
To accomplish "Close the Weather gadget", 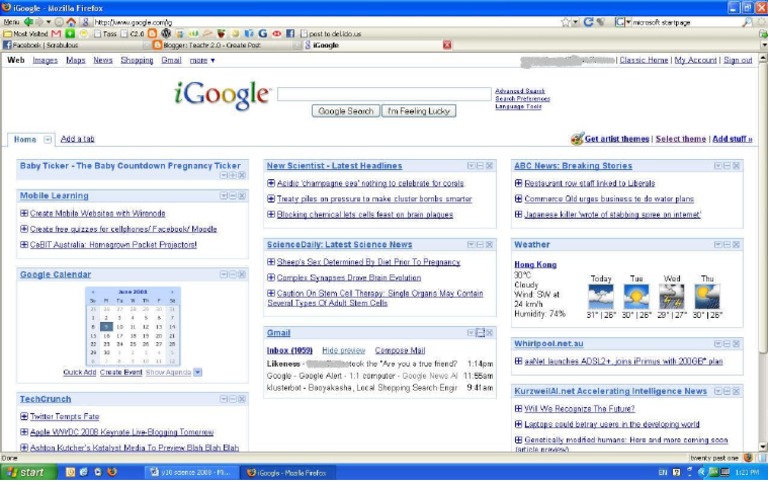I will click(736, 244).
